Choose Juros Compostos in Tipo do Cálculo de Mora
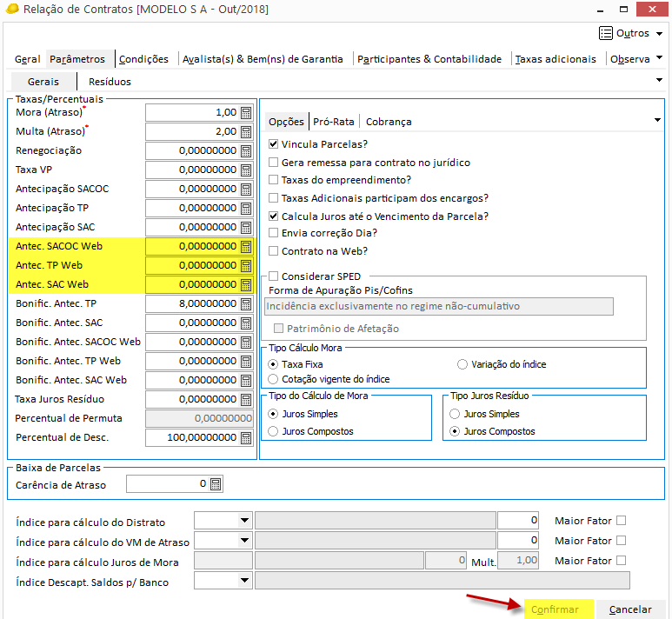This screenshot has width=672, height=619. click(273, 431)
